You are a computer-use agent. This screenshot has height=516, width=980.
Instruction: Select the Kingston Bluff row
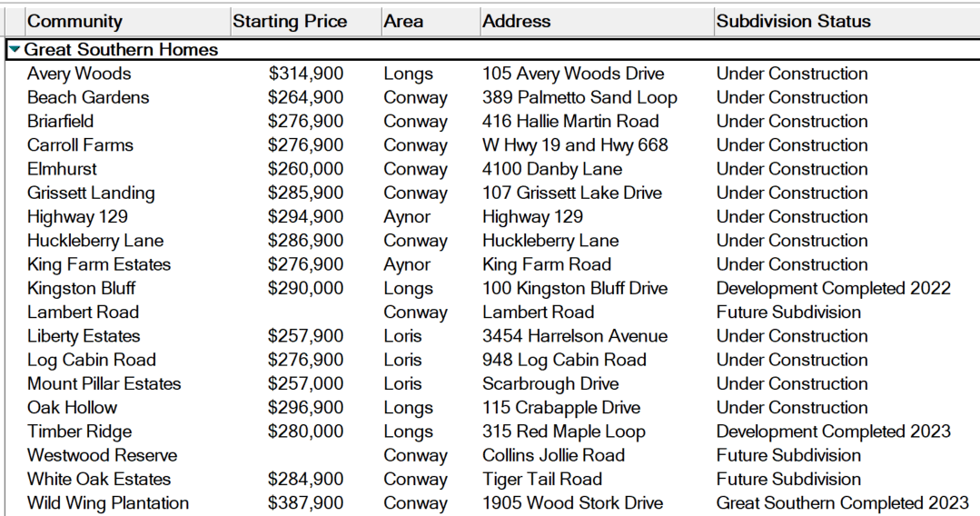[x=82, y=288]
